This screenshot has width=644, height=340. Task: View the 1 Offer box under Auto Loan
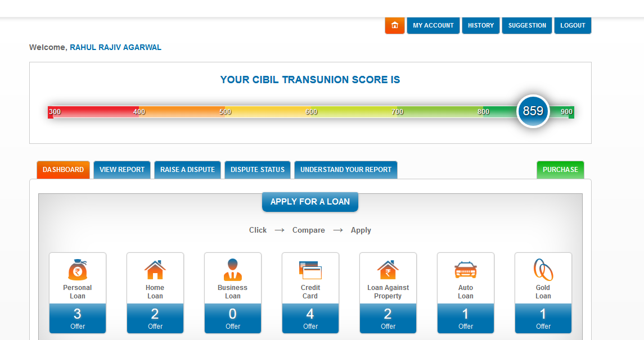tap(465, 318)
